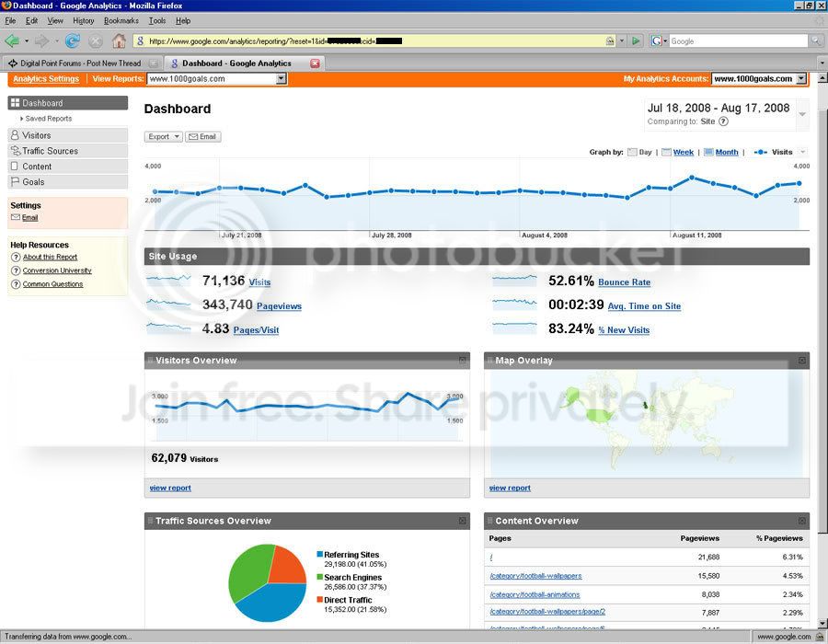This screenshot has width=828, height=644.
Task: Click the Goals flag icon
Action: coord(15,181)
